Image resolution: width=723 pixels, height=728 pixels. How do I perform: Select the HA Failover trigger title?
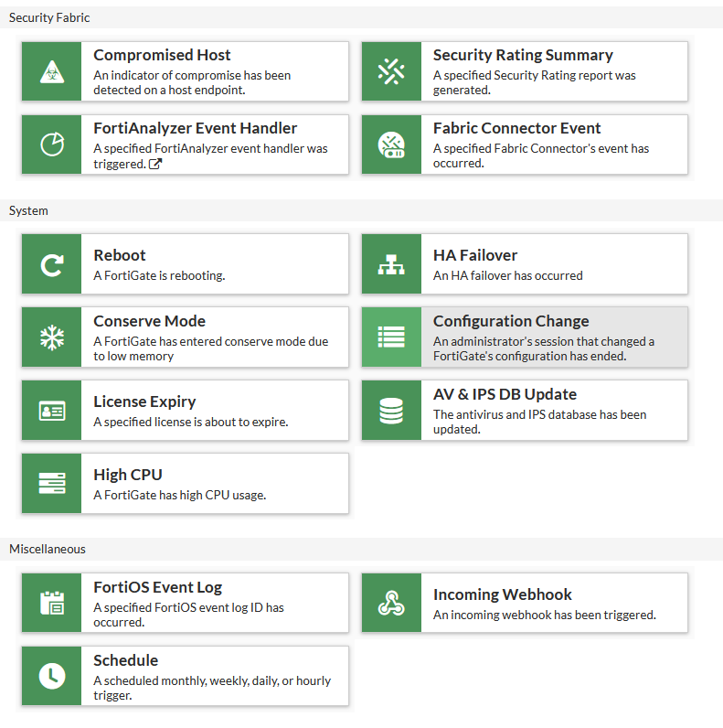pyautogui.click(x=475, y=255)
